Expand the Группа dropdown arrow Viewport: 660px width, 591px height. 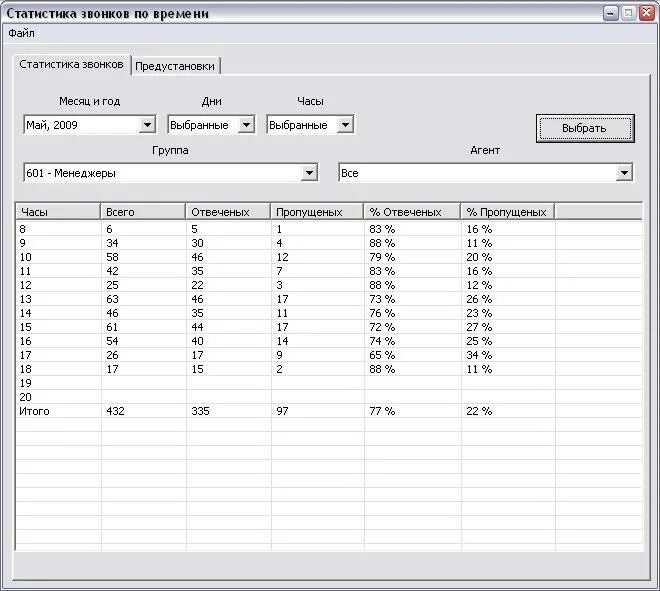coord(309,173)
